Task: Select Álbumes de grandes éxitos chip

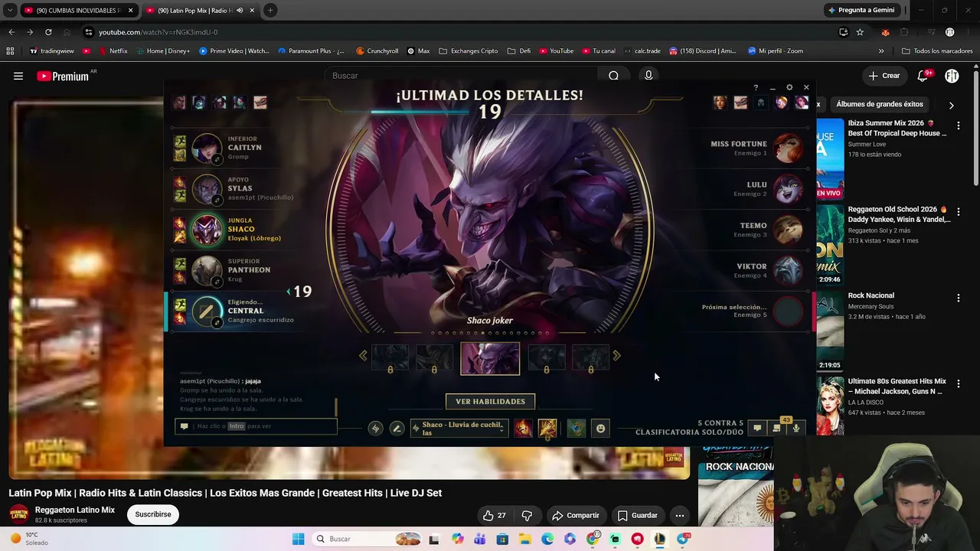Action: (x=880, y=104)
